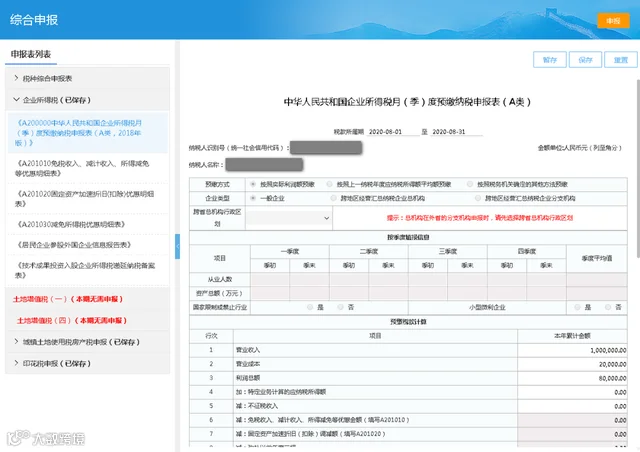Select 按照上一纳税年度应纳税所得额平均额预缴 option
The image size is (640, 452).
point(329,184)
